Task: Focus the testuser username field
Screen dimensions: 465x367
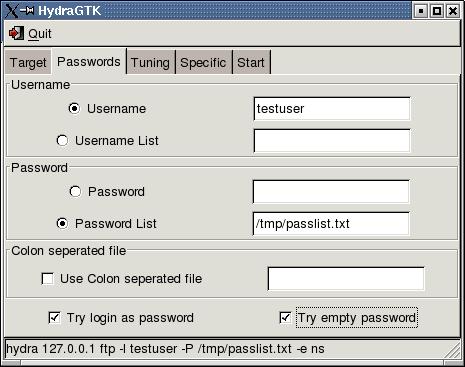Action: click(x=332, y=109)
